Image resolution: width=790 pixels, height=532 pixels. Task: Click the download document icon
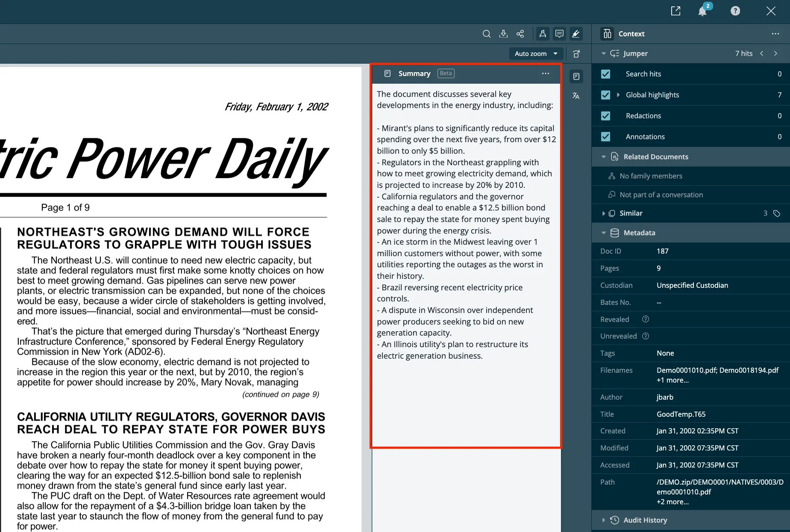click(504, 34)
